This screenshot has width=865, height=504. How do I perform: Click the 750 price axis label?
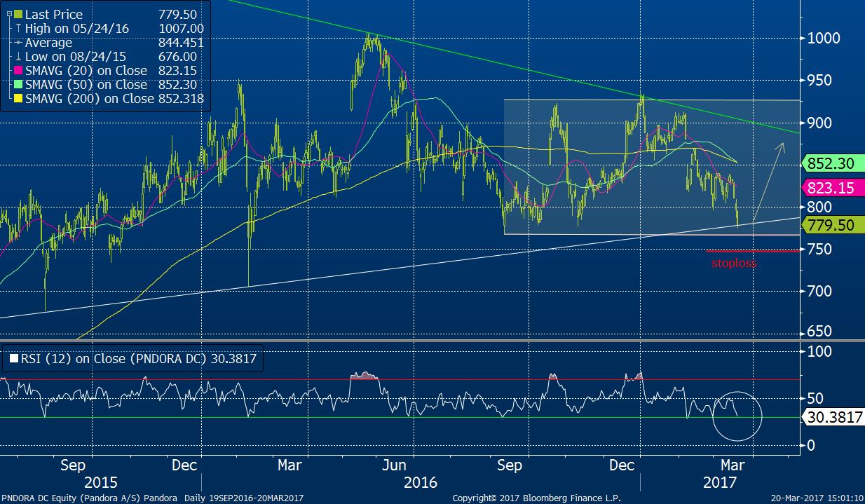819,249
